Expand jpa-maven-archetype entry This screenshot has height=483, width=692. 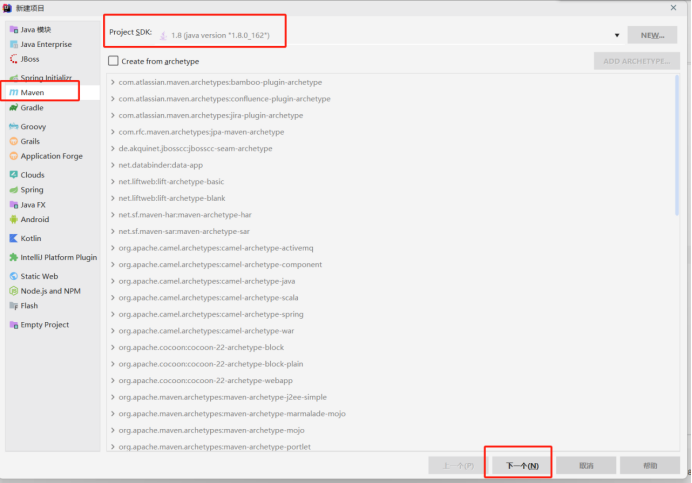(x=113, y=132)
